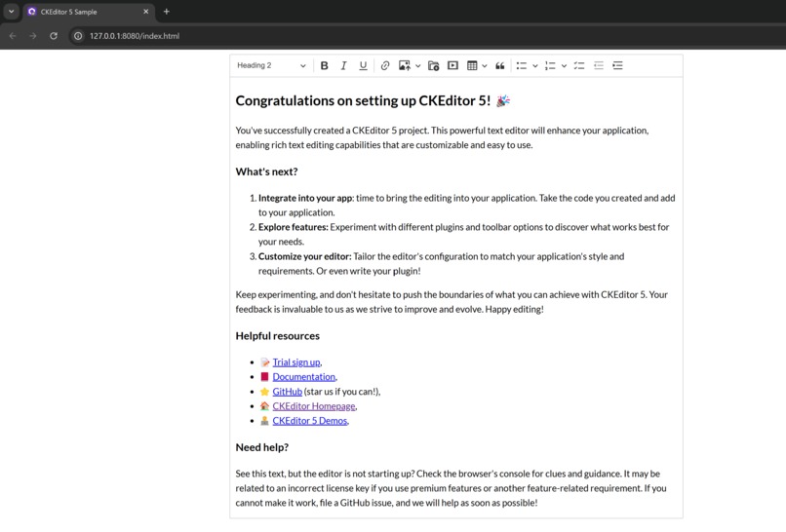Click the decrease indent icon
Image resolution: width=786 pixels, height=532 pixels.
(x=599, y=65)
